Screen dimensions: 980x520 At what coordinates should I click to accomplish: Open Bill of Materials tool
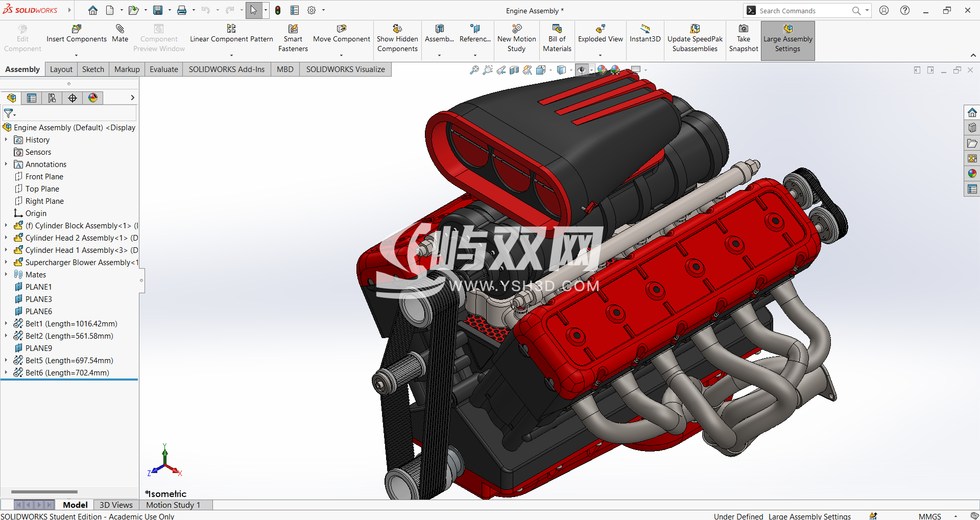click(557, 38)
